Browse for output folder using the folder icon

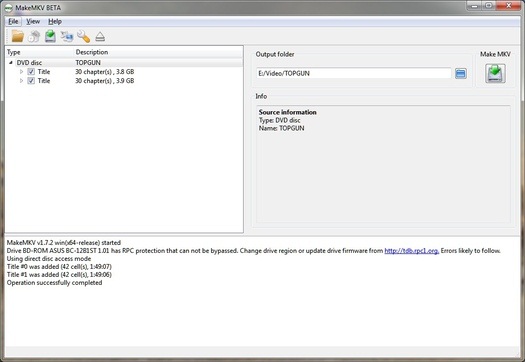[461, 73]
